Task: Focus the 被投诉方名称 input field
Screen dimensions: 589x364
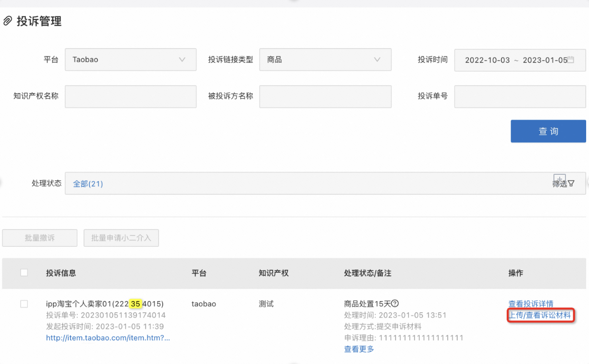Action: [x=325, y=96]
